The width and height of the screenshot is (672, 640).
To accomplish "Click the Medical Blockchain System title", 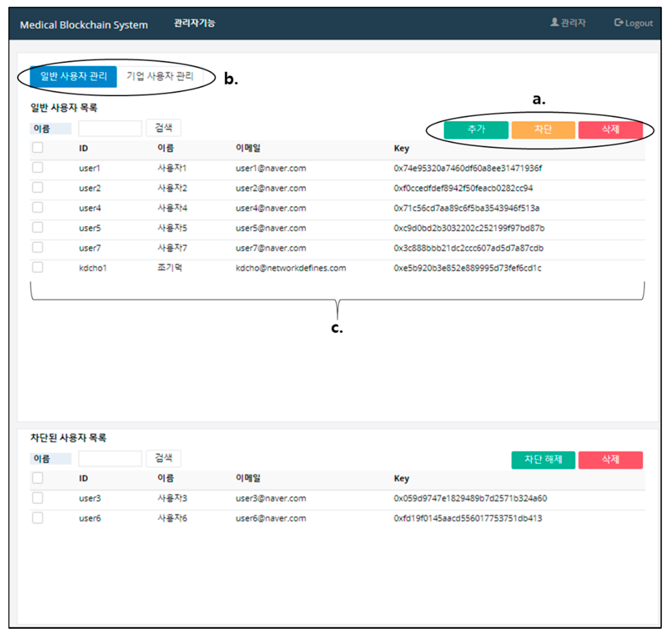I will tap(84, 25).
